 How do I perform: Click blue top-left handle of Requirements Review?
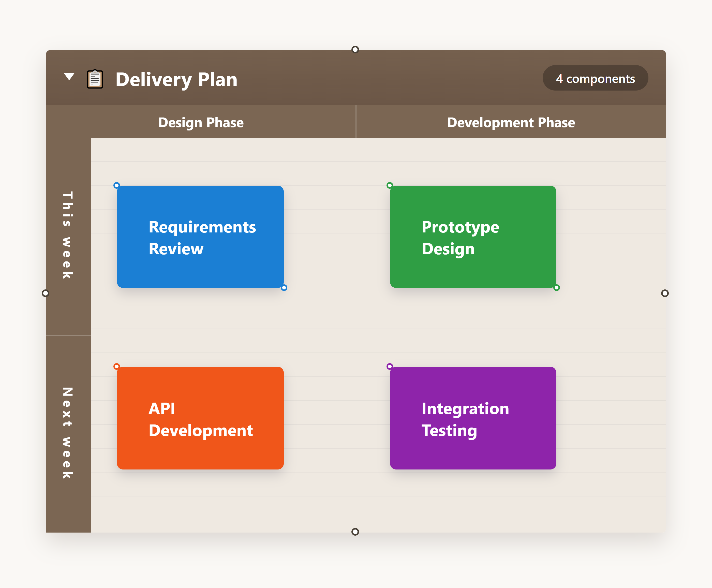click(x=116, y=185)
